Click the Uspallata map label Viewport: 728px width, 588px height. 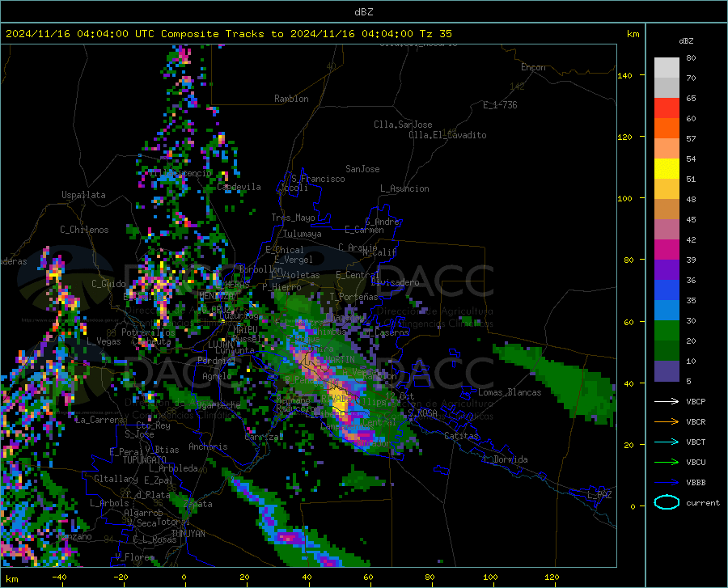coord(83,195)
